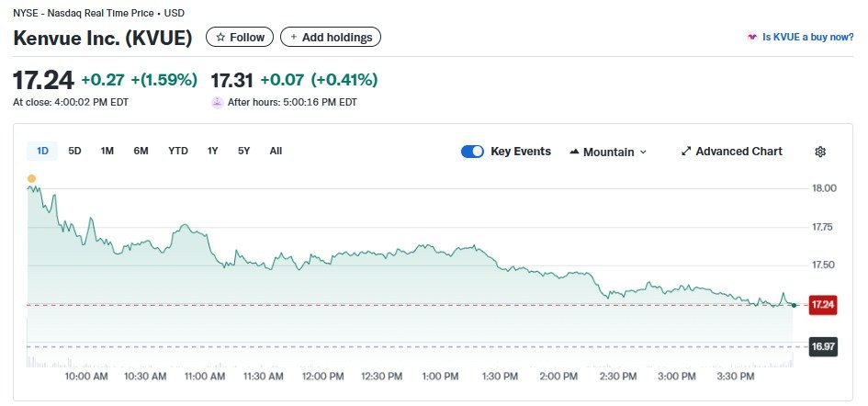Switch to the 5D range tab
The image size is (868, 406).
tap(75, 151)
